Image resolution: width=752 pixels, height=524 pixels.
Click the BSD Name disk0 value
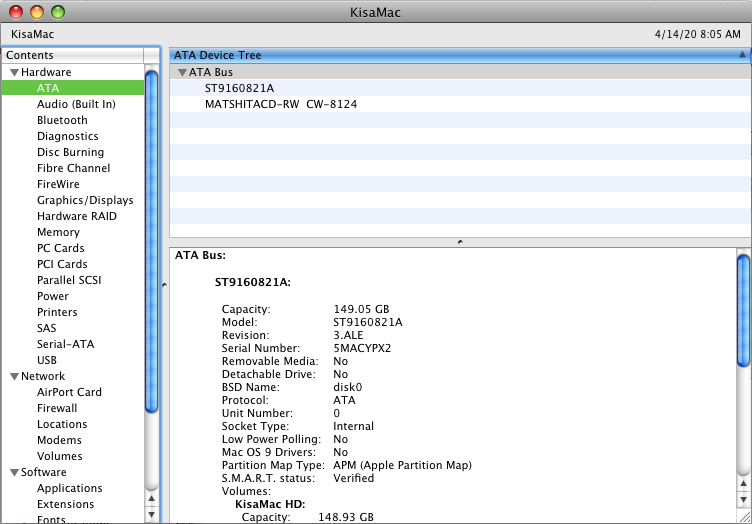click(348, 387)
